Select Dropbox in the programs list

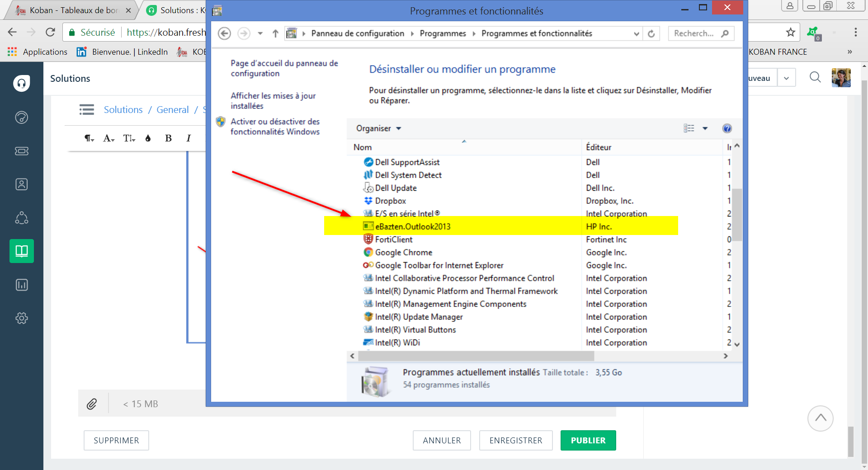[390, 201]
